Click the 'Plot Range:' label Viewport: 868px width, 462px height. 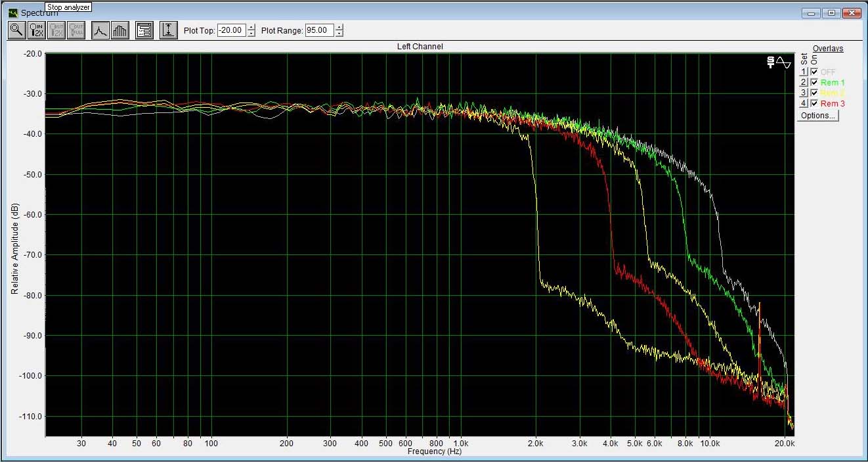282,30
